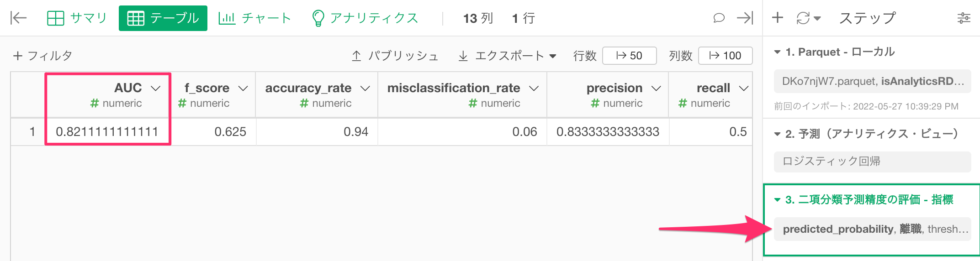Open step settings sliders icon

[964, 18]
